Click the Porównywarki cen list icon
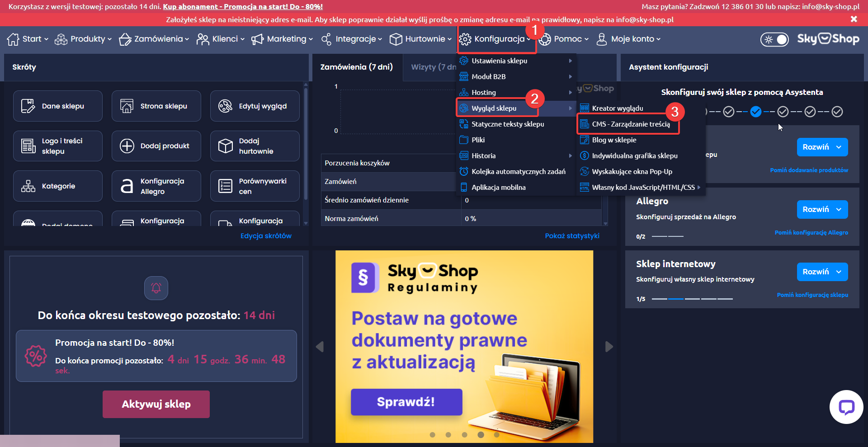Image resolution: width=868 pixels, height=447 pixels. pos(225,186)
